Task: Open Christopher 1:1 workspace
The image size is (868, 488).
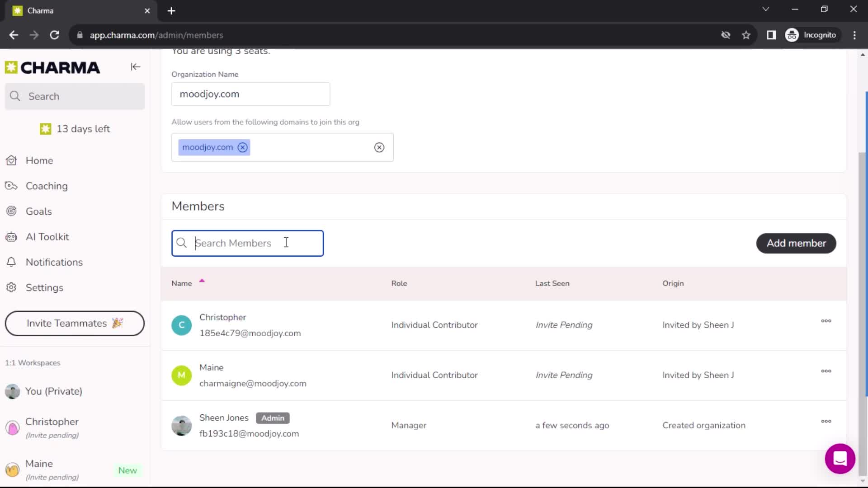Action: coord(52,427)
